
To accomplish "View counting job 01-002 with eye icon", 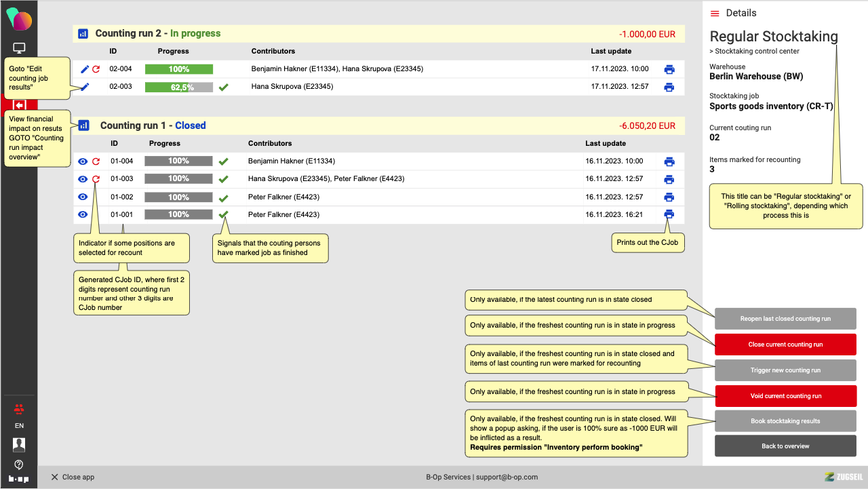I will pyautogui.click(x=83, y=197).
